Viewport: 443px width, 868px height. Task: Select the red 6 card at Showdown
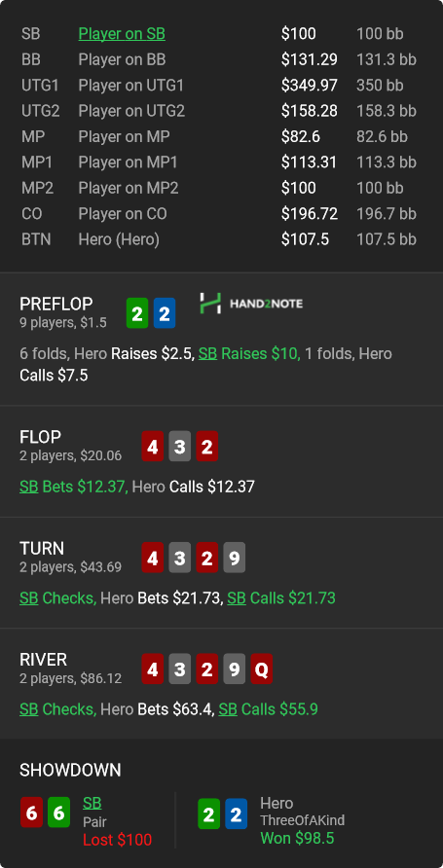click(31, 813)
